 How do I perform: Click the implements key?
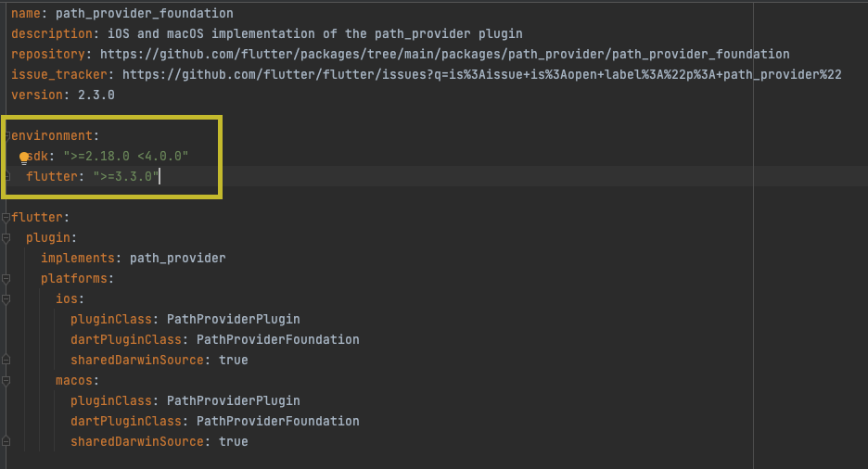pyautogui.click(x=78, y=259)
